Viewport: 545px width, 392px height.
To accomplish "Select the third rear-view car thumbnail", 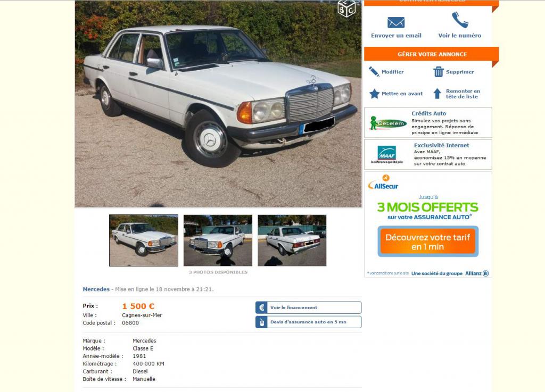I will (292, 240).
